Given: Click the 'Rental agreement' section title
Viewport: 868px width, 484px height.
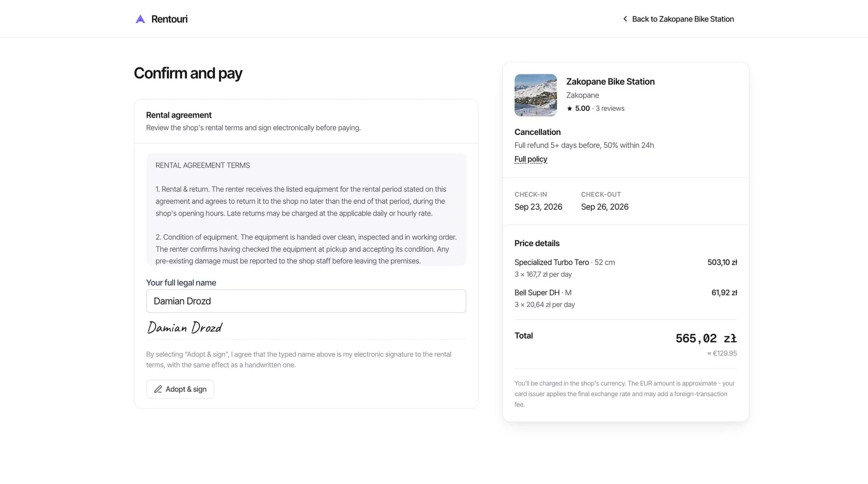Looking at the screenshot, I should pos(179,115).
